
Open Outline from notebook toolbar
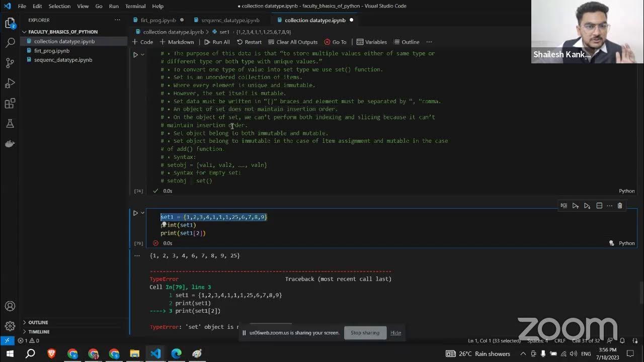click(406, 42)
